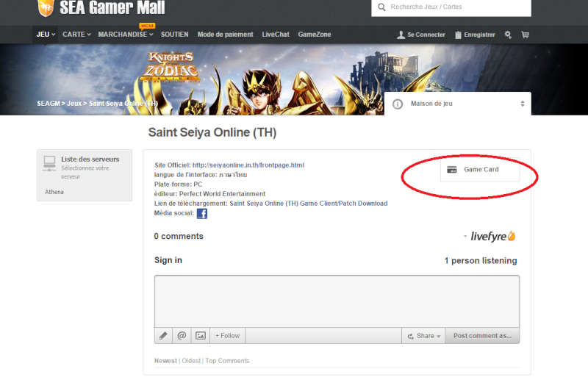Sort comments by Newest
The width and height of the screenshot is (588, 380).
(165, 360)
